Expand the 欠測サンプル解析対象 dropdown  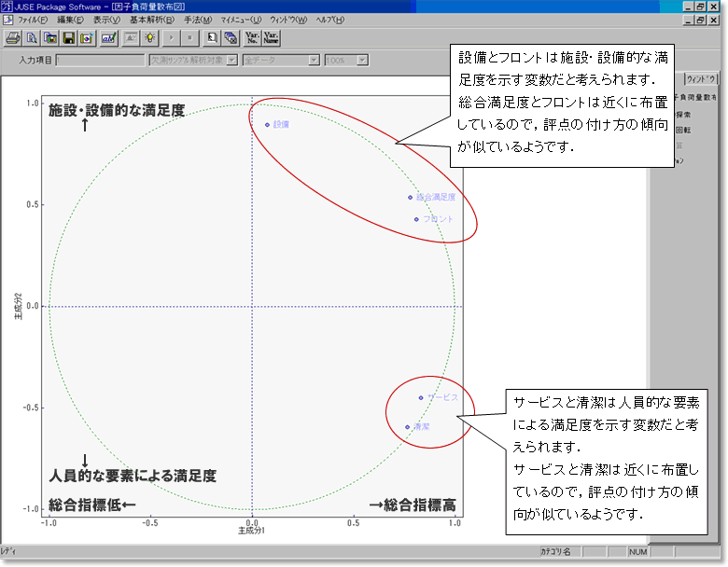(x=231, y=61)
